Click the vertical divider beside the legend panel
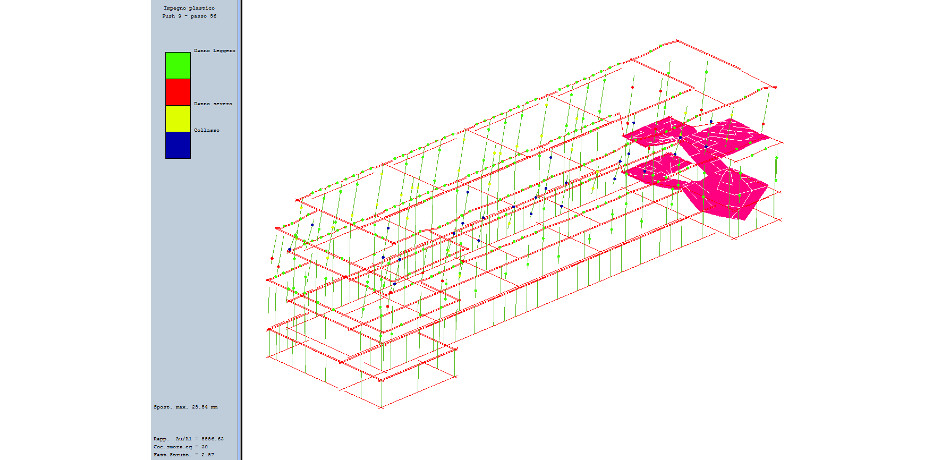Screen dimensions: 940x460 pyautogui.click(x=241, y=230)
